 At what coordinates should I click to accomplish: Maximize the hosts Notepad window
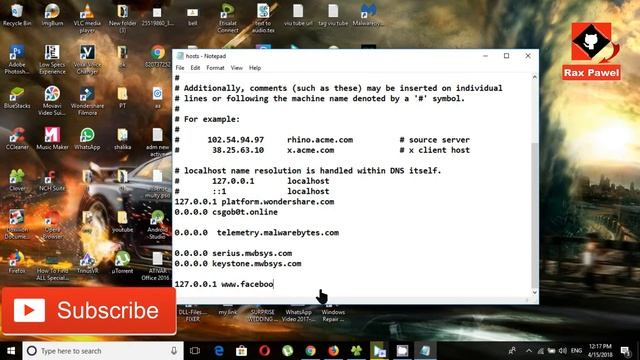[507, 56]
